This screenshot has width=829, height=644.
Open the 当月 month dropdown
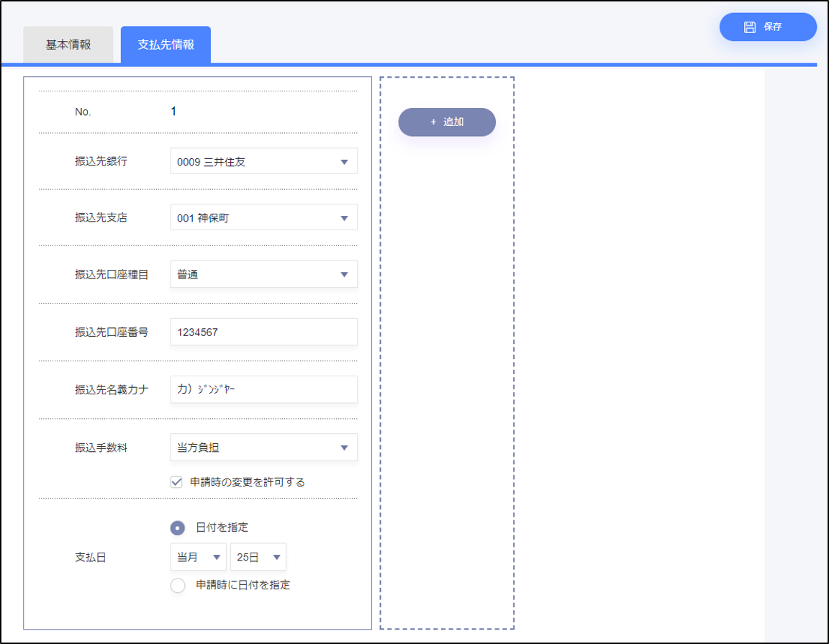click(x=198, y=557)
